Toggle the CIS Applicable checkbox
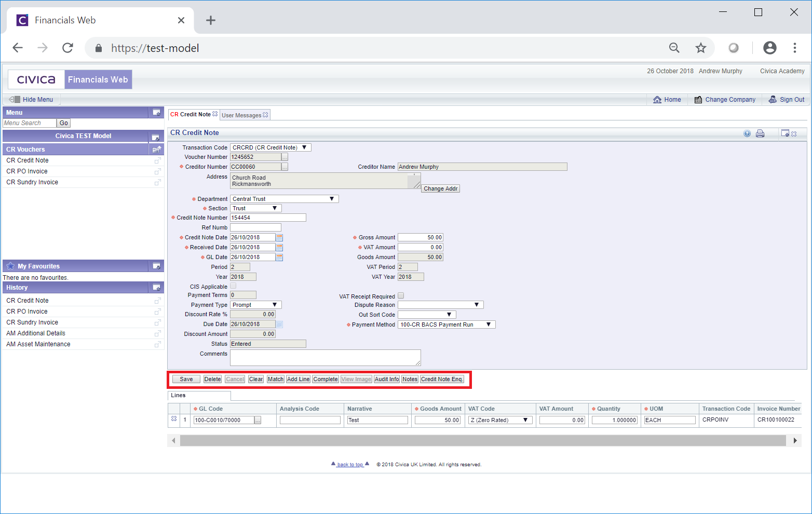The width and height of the screenshot is (812, 514). pyautogui.click(x=233, y=286)
